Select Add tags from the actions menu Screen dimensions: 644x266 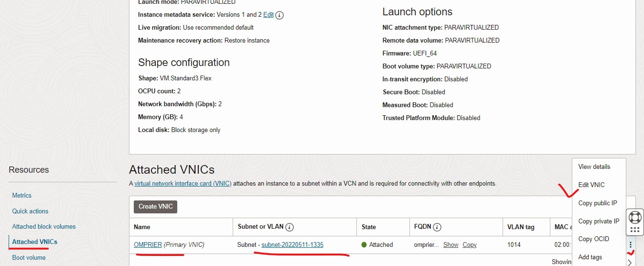tap(590, 257)
